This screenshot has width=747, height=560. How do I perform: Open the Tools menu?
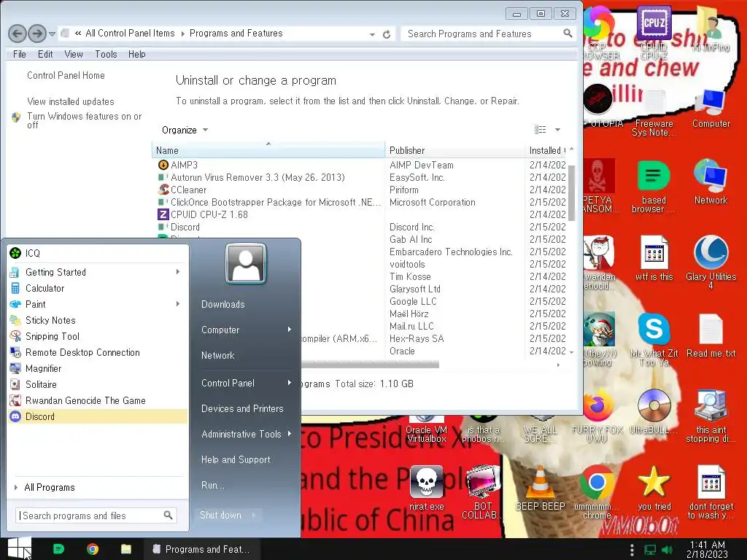tap(106, 54)
